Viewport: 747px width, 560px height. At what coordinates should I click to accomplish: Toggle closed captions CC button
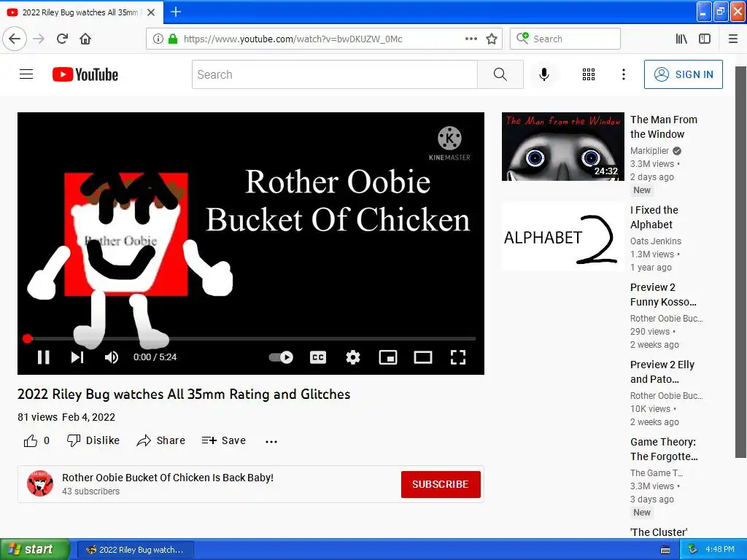(318, 357)
